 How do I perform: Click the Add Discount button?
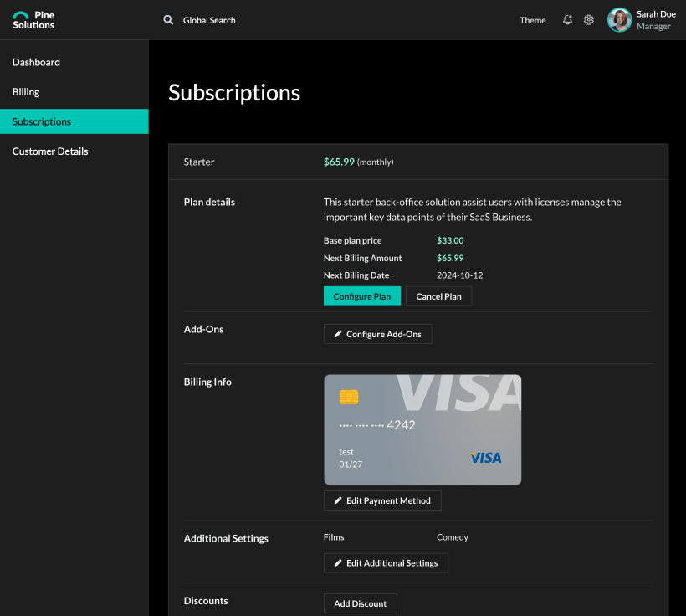tap(360, 603)
